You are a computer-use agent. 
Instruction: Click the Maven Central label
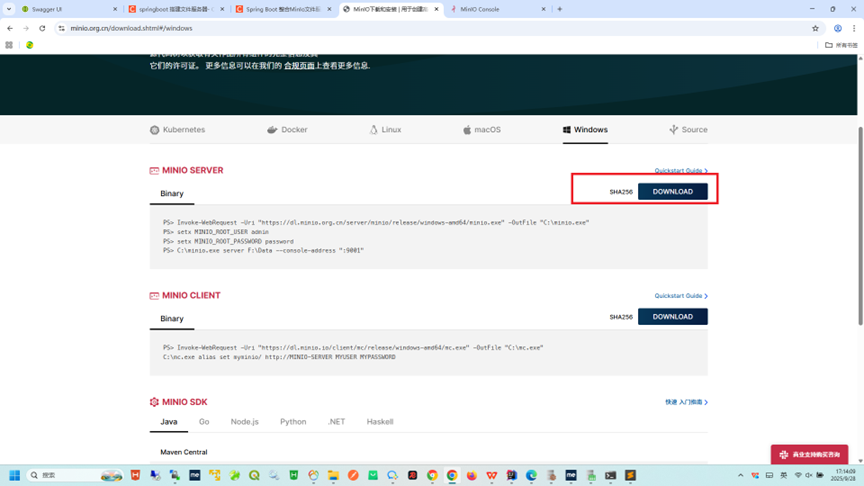tap(183, 452)
